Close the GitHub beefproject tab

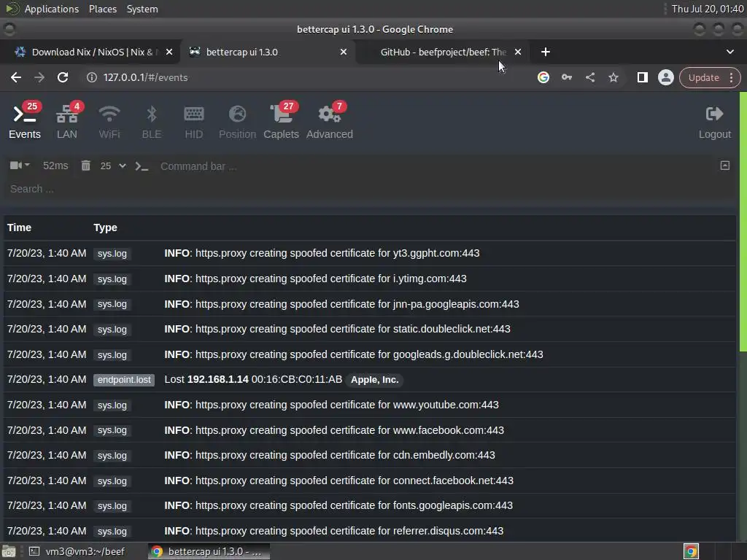tap(518, 52)
